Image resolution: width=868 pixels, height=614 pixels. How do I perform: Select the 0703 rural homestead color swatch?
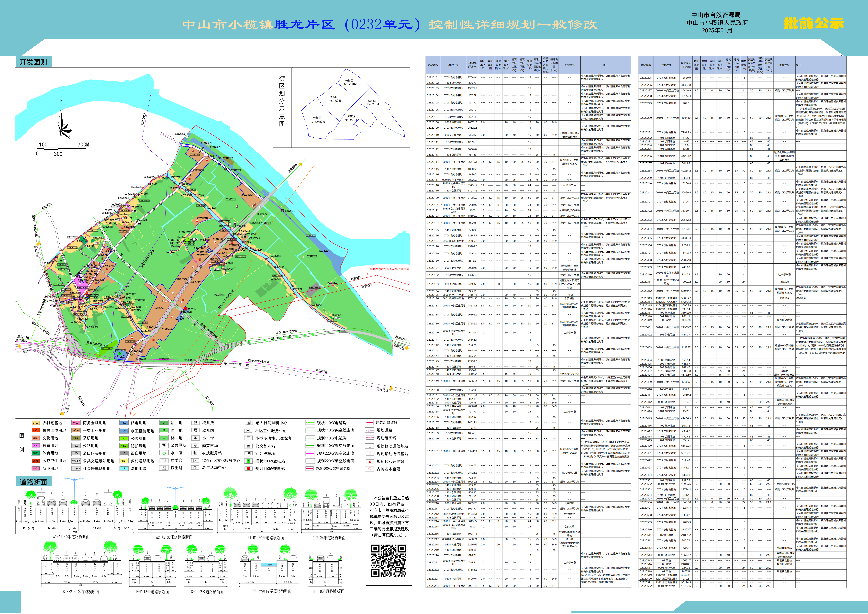[x=35, y=423]
